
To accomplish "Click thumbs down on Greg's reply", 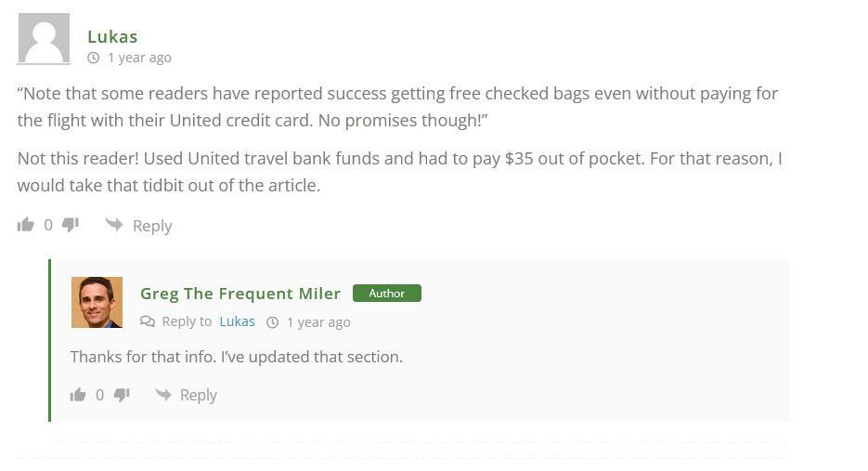I will pos(122,394).
